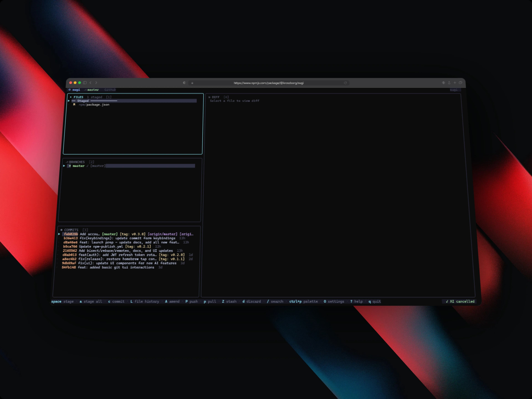
Task: Select commit 64fb148 feat: added basic git tui
Action: (x=112, y=267)
